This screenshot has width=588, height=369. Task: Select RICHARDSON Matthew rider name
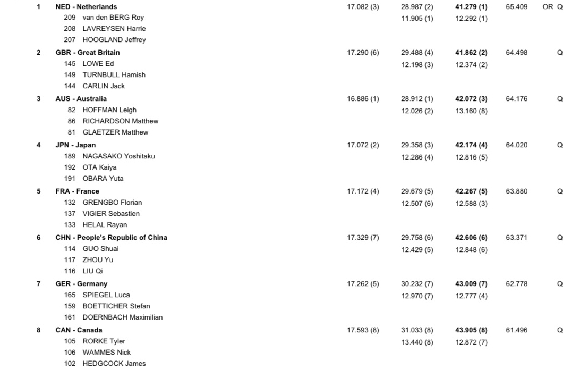[120, 121]
